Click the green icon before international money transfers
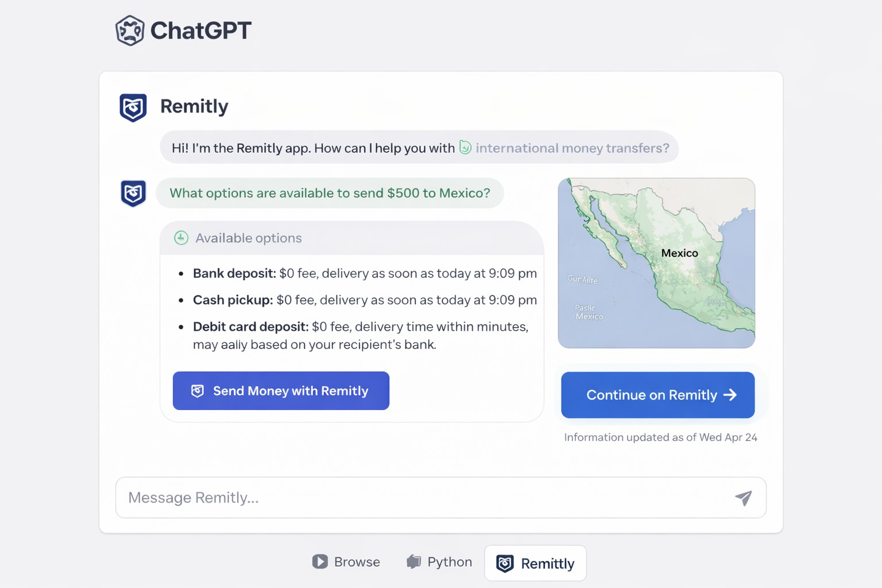 point(465,148)
